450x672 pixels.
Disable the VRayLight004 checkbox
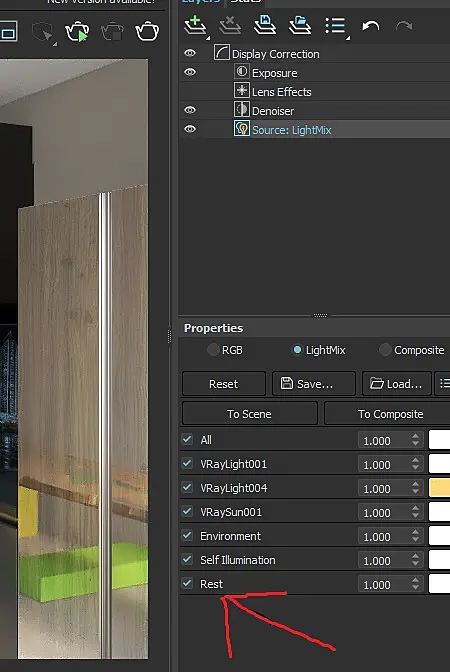click(x=187, y=487)
